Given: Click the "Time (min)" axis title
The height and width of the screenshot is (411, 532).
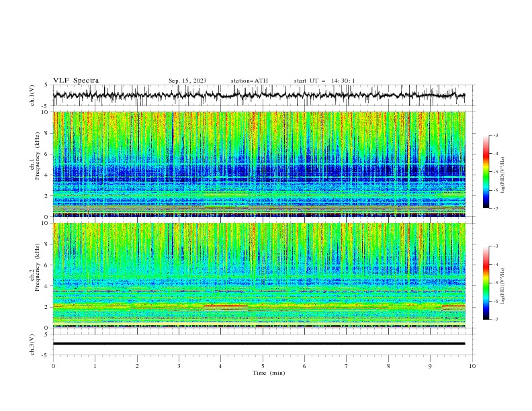Looking at the screenshot, I should [x=269, y=373].
